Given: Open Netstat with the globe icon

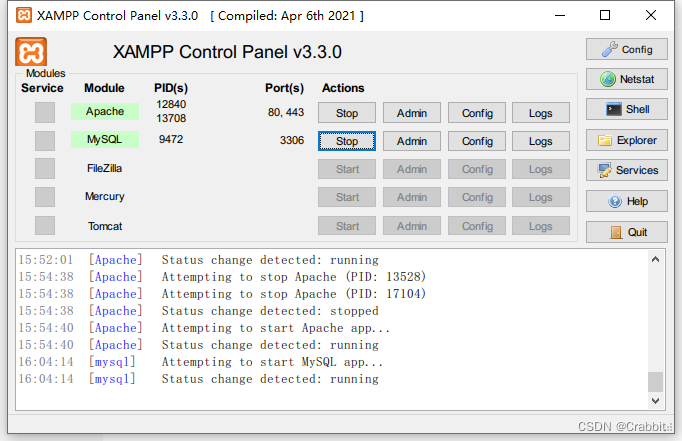Looking at the screenshot, I should 626,79.
